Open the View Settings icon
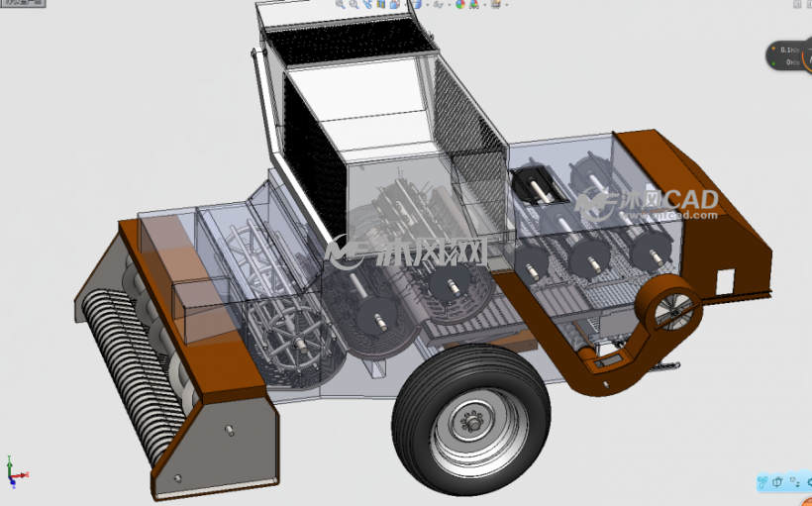Viewport: 812px width, 506px height. (x=495, y=4)
